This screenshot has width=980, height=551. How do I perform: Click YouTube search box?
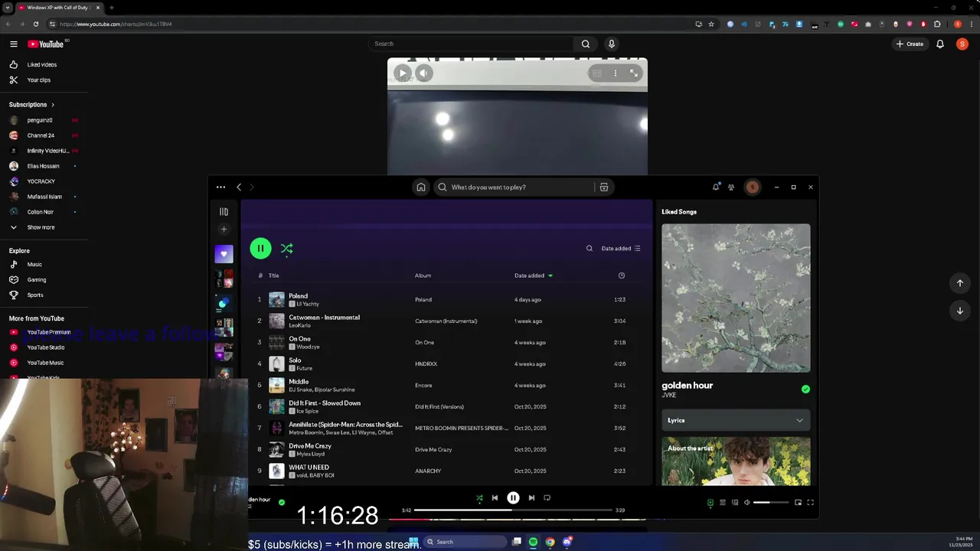[470, 44]
